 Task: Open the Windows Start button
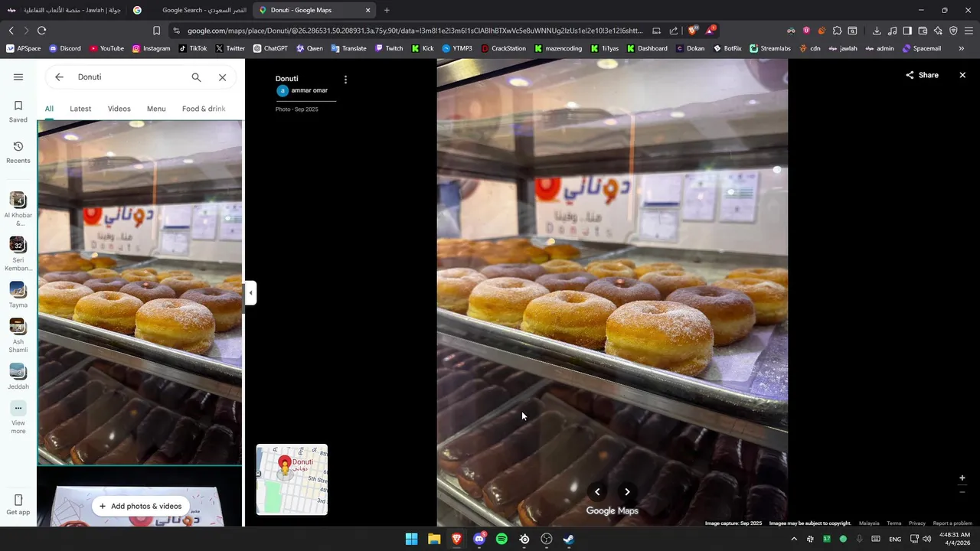pos(411,539)
